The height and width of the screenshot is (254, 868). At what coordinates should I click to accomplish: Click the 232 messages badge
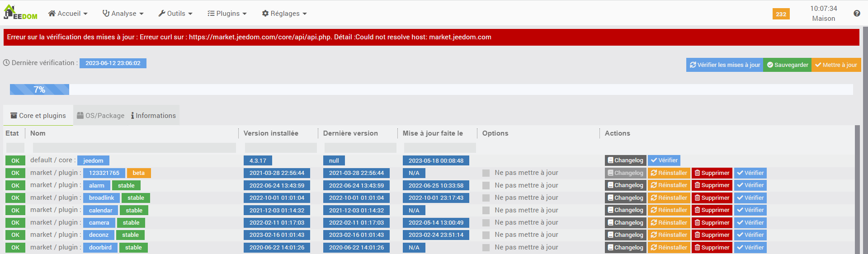point(781,14)
